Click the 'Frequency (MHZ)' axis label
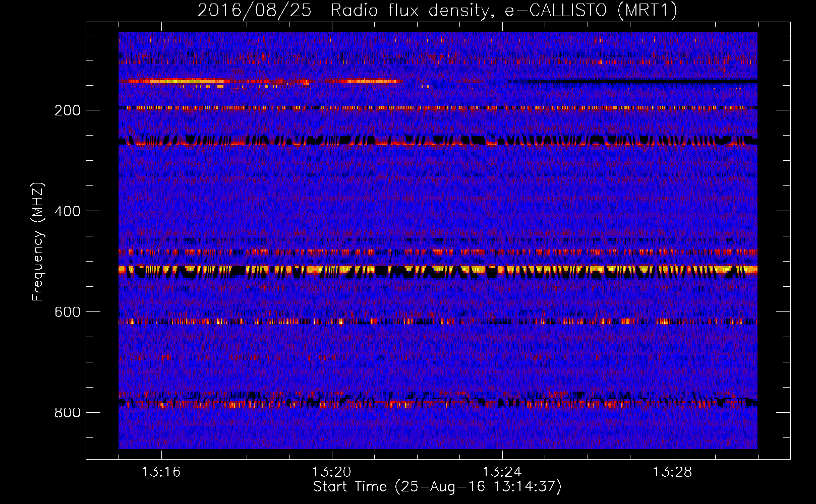Viewport: 816px width, 504px height. pyautogui.click(x=38, y=241)
